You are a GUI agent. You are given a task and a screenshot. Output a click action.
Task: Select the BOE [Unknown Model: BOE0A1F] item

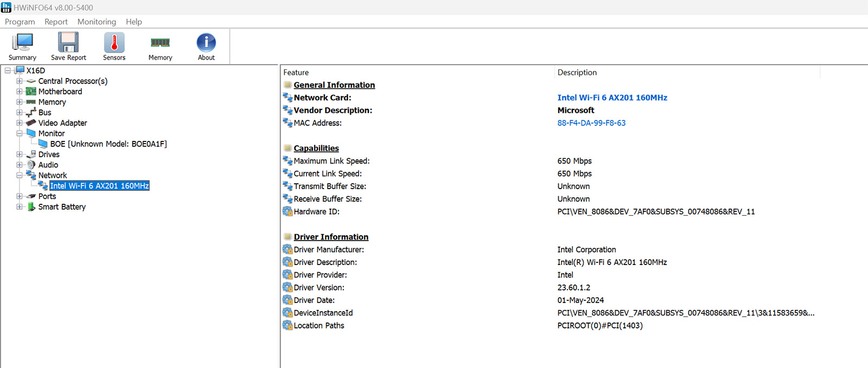[x=108, y=144]
